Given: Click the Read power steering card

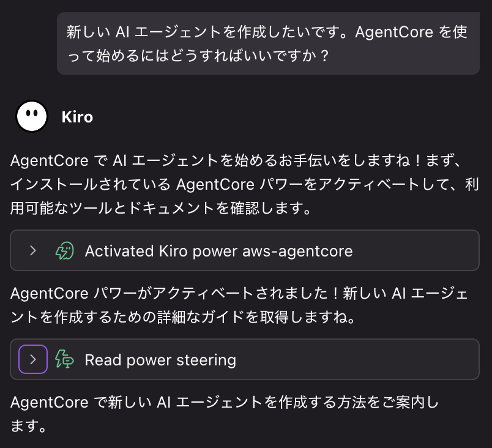Looking at the screenshot, I should [245, 359].
